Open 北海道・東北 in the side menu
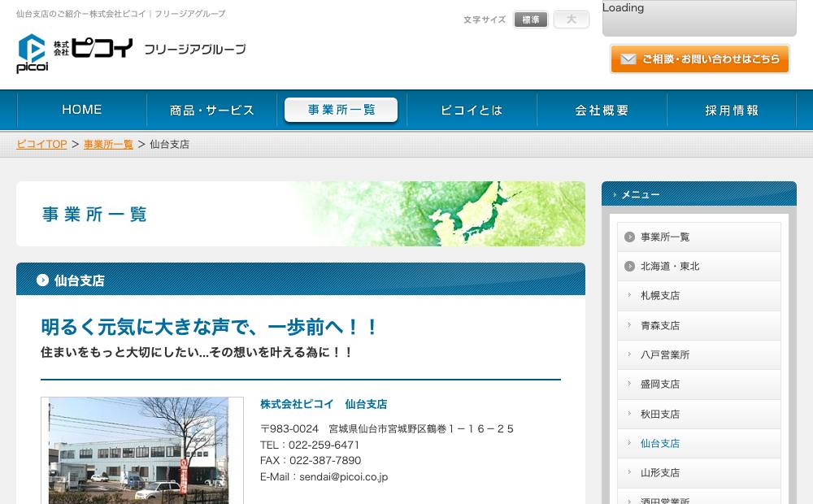 (699, 266)
